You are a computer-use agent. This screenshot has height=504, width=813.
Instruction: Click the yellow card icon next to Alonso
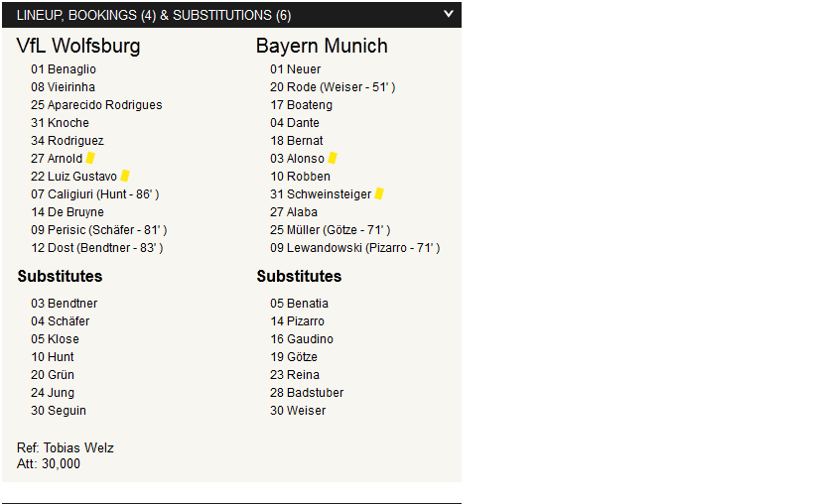click(x=333, y=158)
